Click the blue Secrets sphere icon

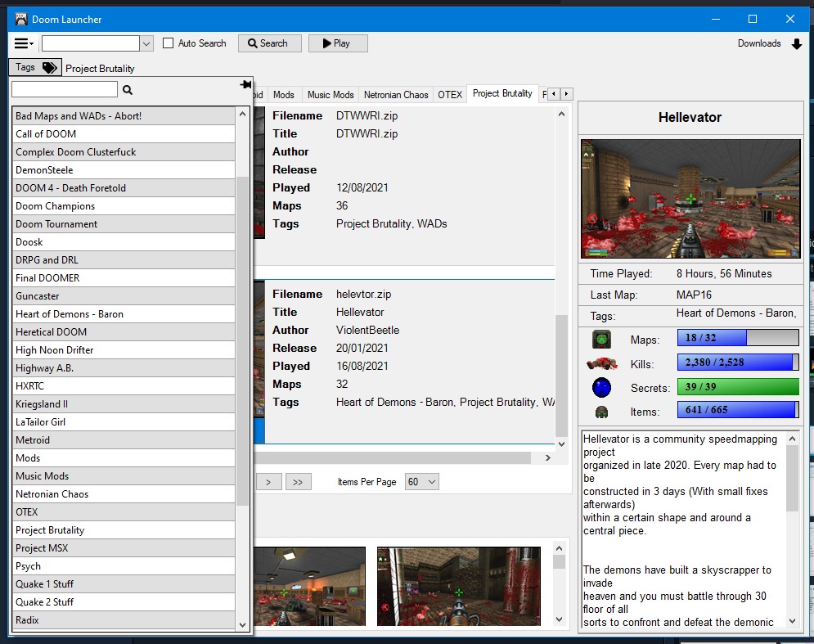(x=601, y=387)
